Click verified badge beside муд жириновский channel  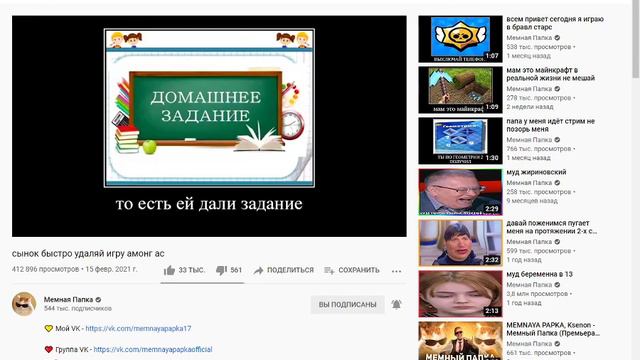557,183
